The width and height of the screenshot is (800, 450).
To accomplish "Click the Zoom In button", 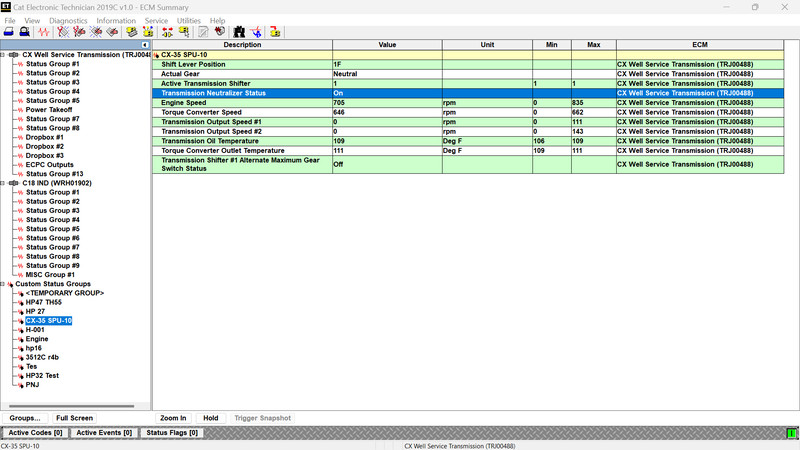I will [173, 418].
